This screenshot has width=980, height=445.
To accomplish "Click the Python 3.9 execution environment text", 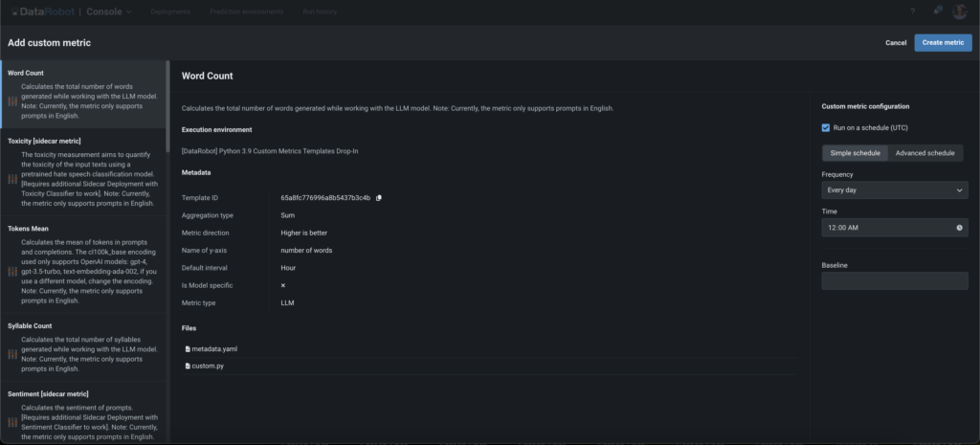I will pyautogui.click(x=269, y=151).
